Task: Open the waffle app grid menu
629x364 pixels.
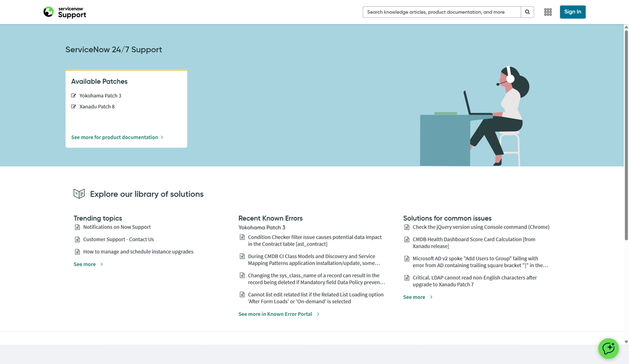Action: [548, 12]
